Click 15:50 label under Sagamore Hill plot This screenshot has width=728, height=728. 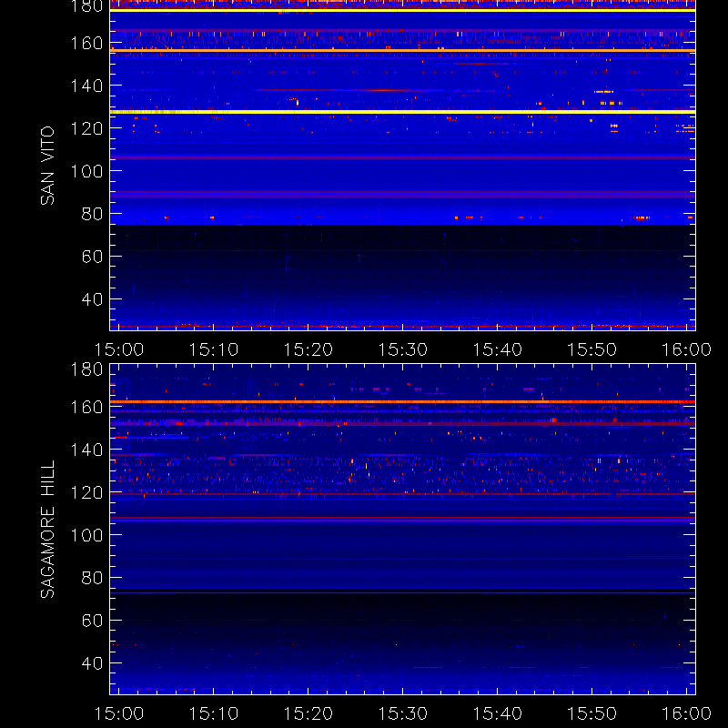coord(592,713)
